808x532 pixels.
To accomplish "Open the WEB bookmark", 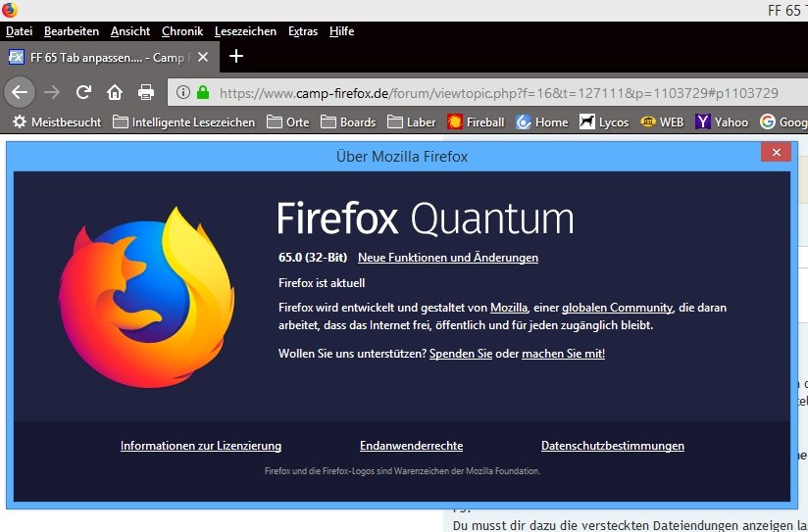I will [x=662, y=122].
